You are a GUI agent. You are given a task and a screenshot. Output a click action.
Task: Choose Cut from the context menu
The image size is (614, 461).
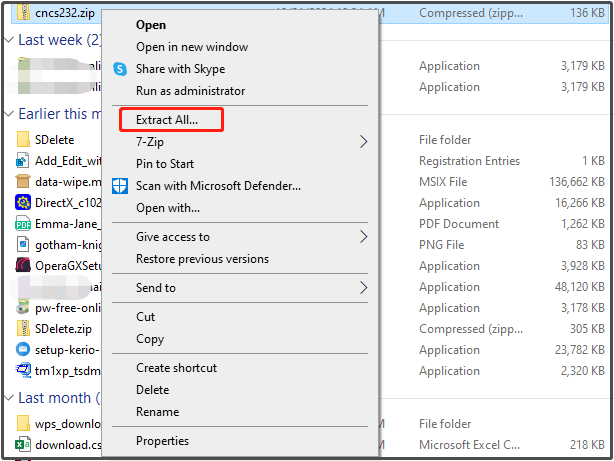(x=145, y=316)
